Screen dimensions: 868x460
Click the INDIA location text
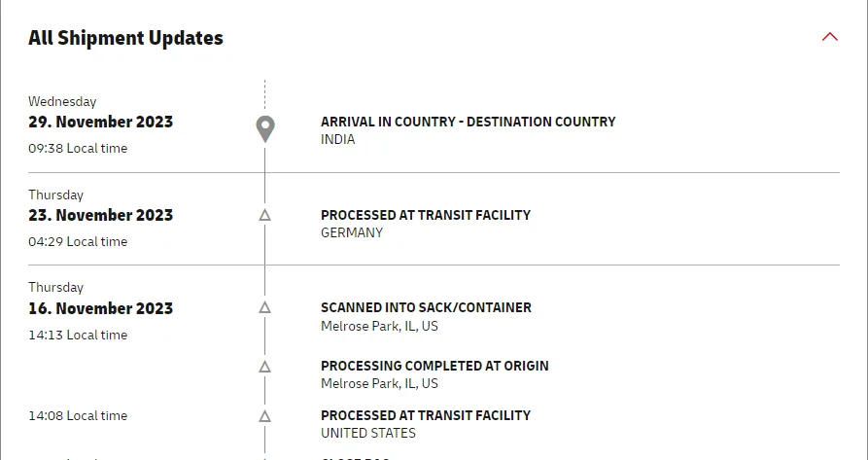click(337, 139)
